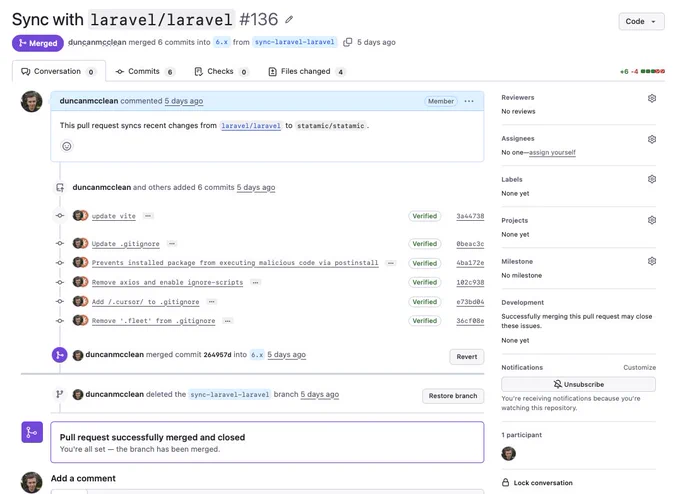Open commit hash 4ba172e
Viewport: 680px width, 494px height.
(470, 263)
